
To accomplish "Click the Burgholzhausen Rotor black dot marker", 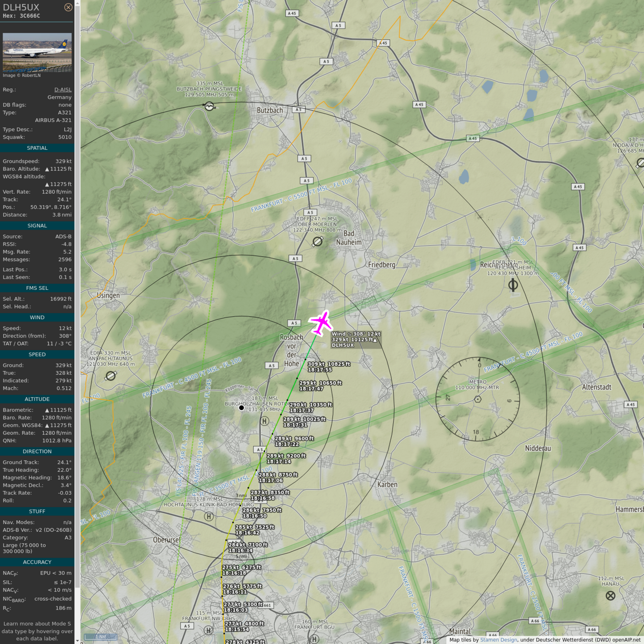I will (241, 408).
